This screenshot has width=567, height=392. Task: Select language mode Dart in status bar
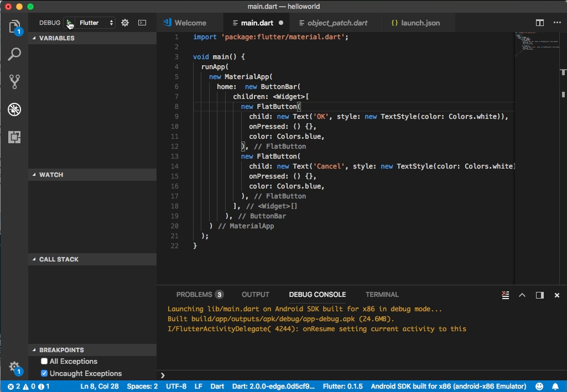[217, 386]
